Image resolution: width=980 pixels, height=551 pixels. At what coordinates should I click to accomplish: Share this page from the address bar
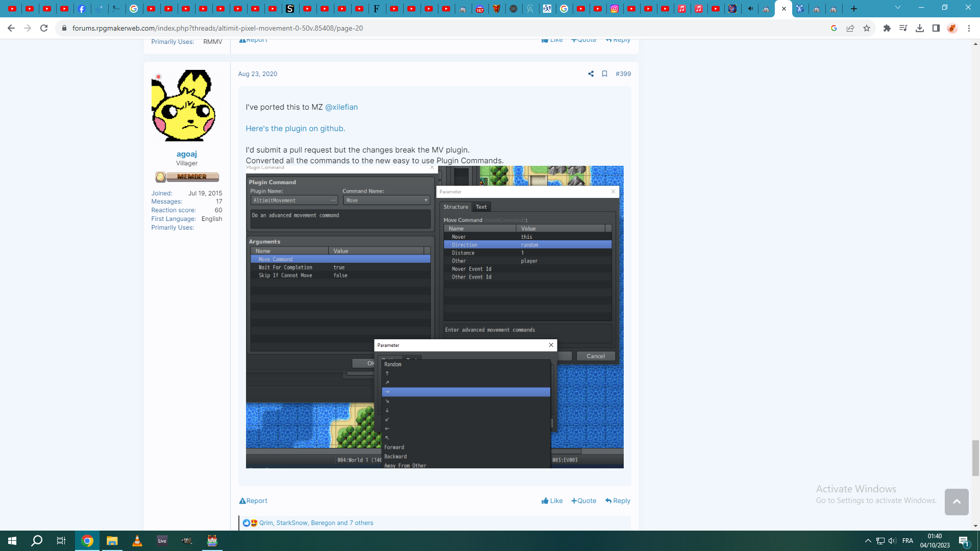coord(850,28)
